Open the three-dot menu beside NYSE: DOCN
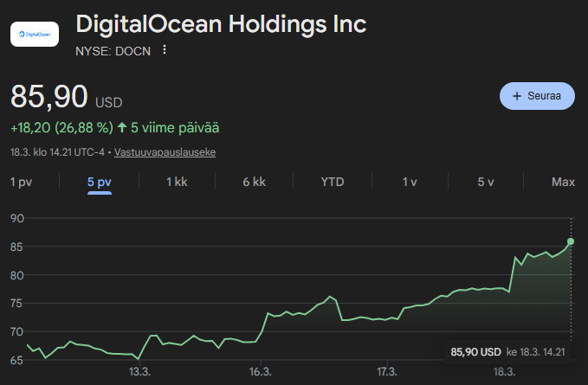This screenshot has height=385, width=588. [x=165, y=50]
